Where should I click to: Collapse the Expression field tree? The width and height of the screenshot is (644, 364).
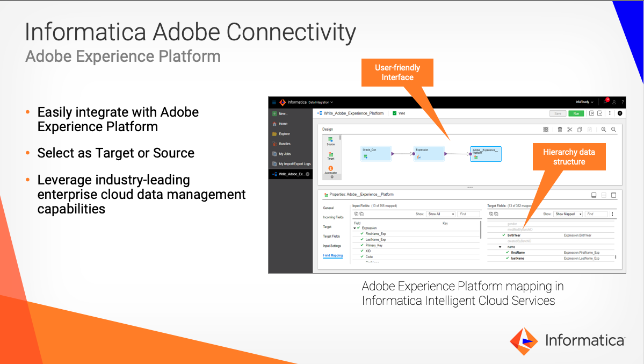coord(354,227)
